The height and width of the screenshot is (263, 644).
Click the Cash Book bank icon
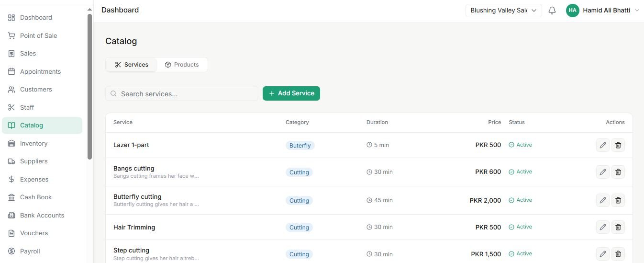11,197
